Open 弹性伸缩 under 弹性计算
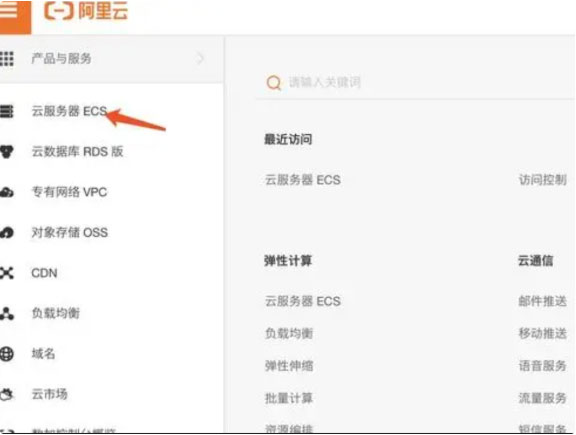The width and height of the screenshot is (576, 435). point(289,366)
